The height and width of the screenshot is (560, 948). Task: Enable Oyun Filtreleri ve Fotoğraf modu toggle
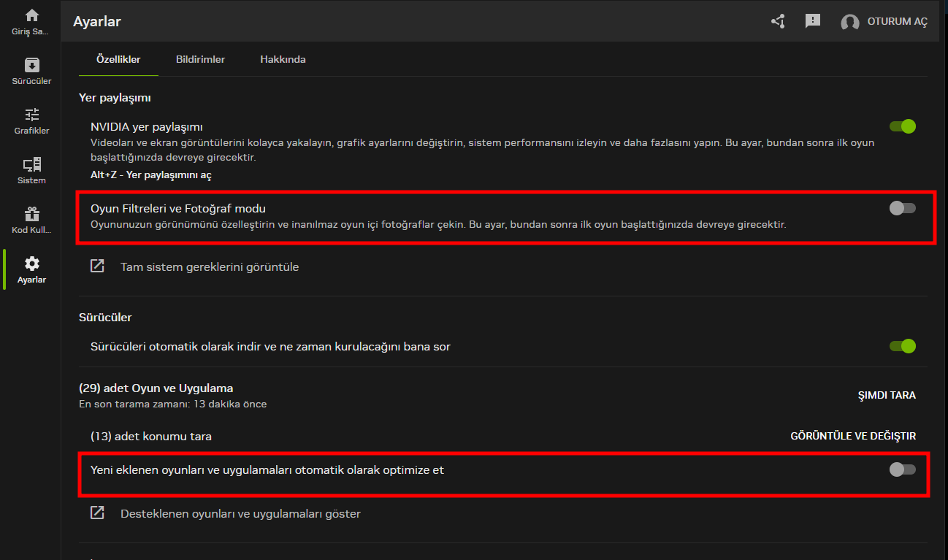point(902,208)
